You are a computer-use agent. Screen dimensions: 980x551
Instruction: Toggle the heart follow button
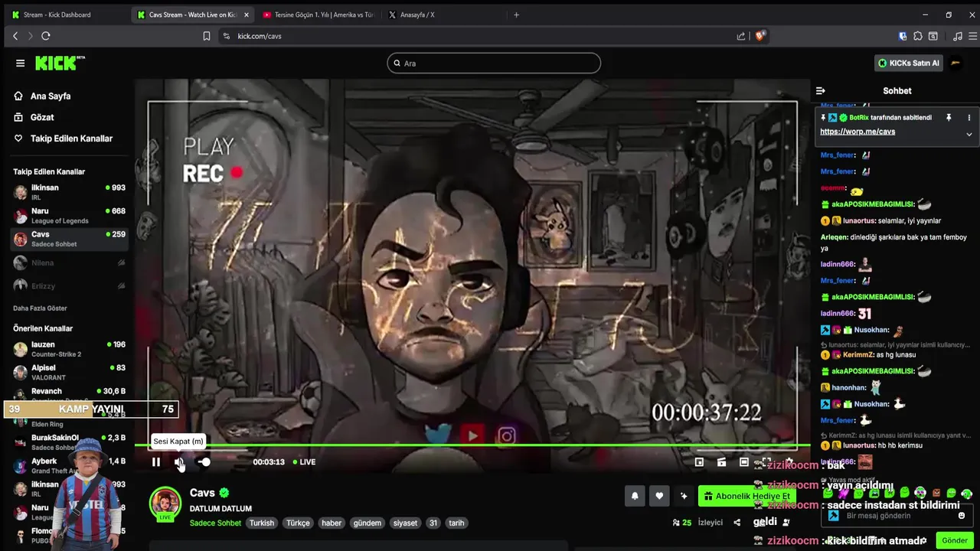click(659, 496)
